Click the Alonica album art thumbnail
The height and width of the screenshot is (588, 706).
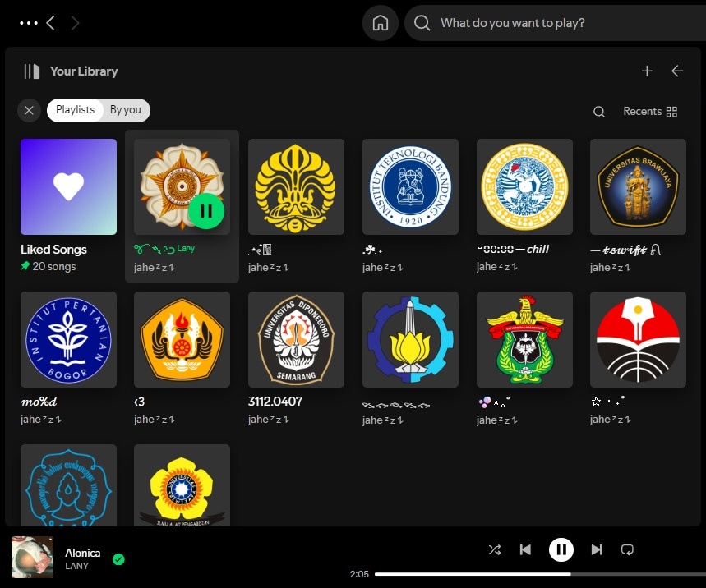[32, 557]
